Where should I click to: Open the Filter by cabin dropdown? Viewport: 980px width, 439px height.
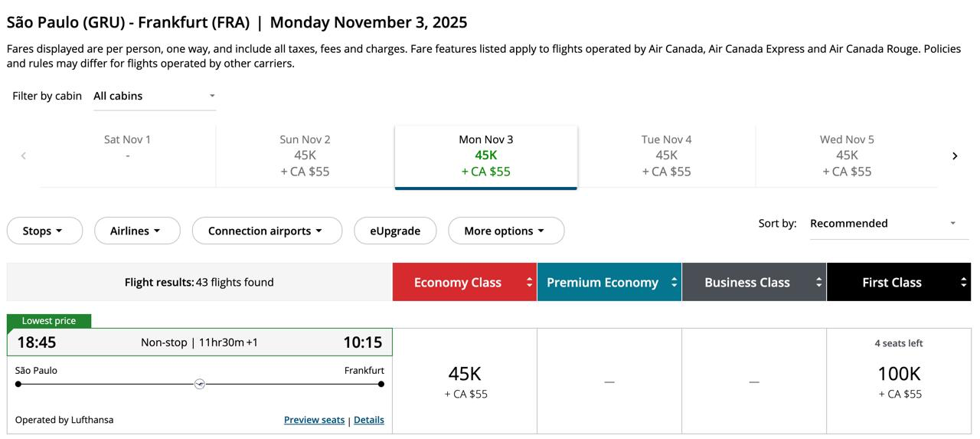point(155,96)
